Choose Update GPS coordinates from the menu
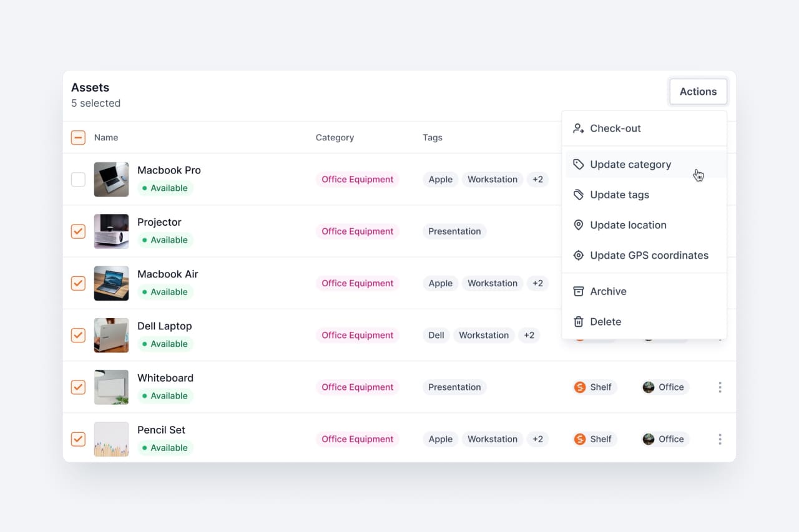The height and width of the screenshot is (532, 799). [x=649, y=255]
